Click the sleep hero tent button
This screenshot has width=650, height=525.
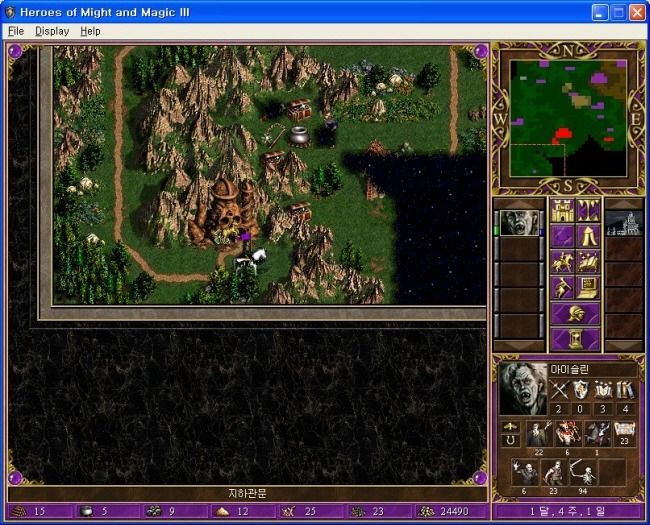588,236
